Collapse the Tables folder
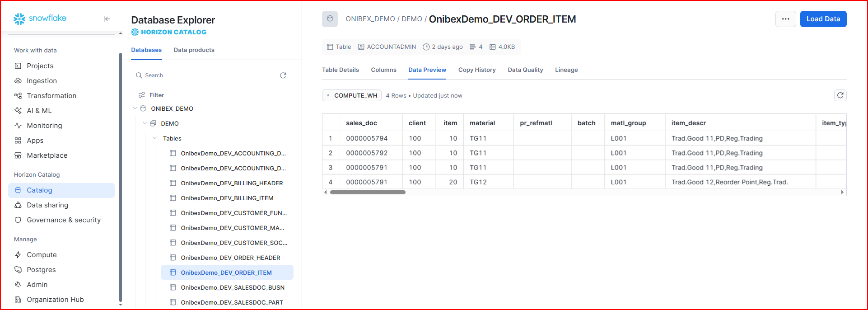Image resolution: width=868 pixels, height=310 pixels. (155, 138)
